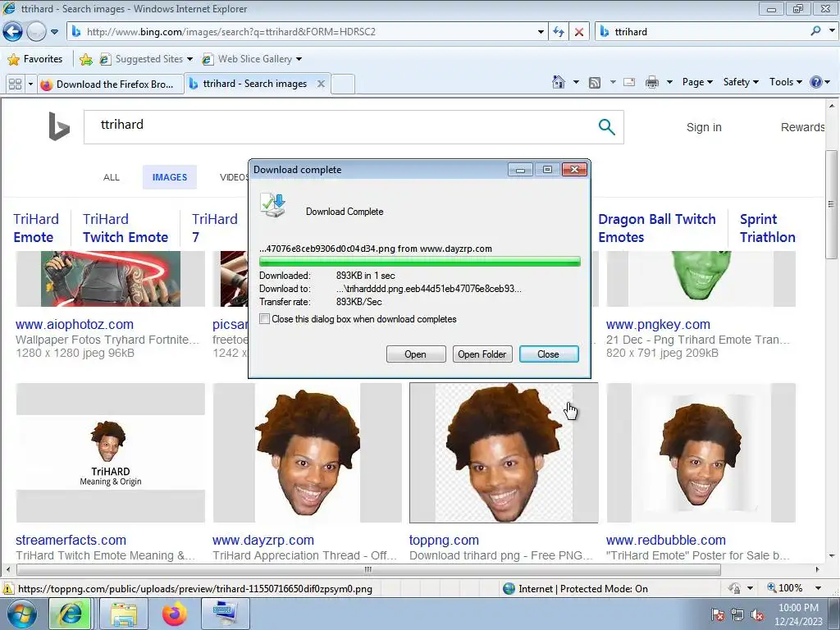Click the Open Folder button
This screenshot has height=630, width=840.
point(482,354)
